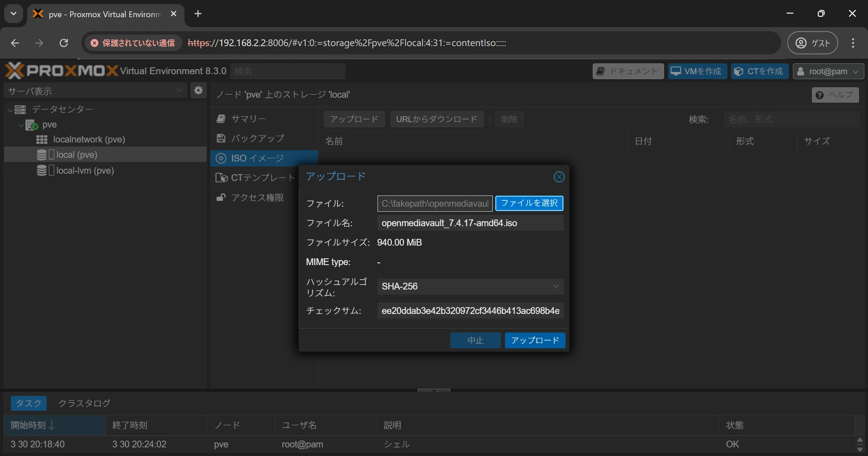Click the backup floppy icon

pos(221,138)
